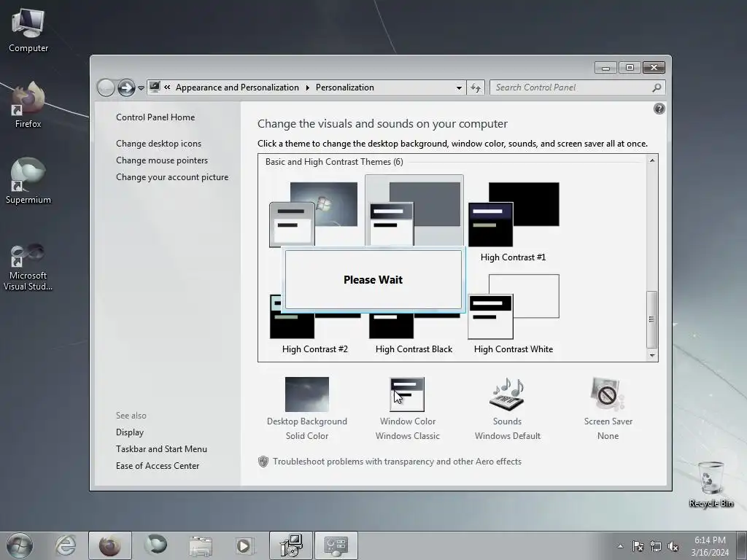Open the Computer desktop icon

(x=28, y=31)
